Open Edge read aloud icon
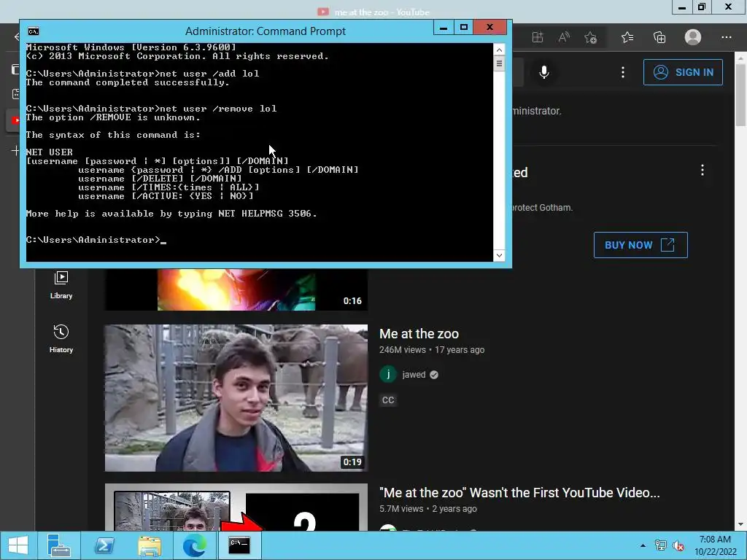 [x=564, y=37]
